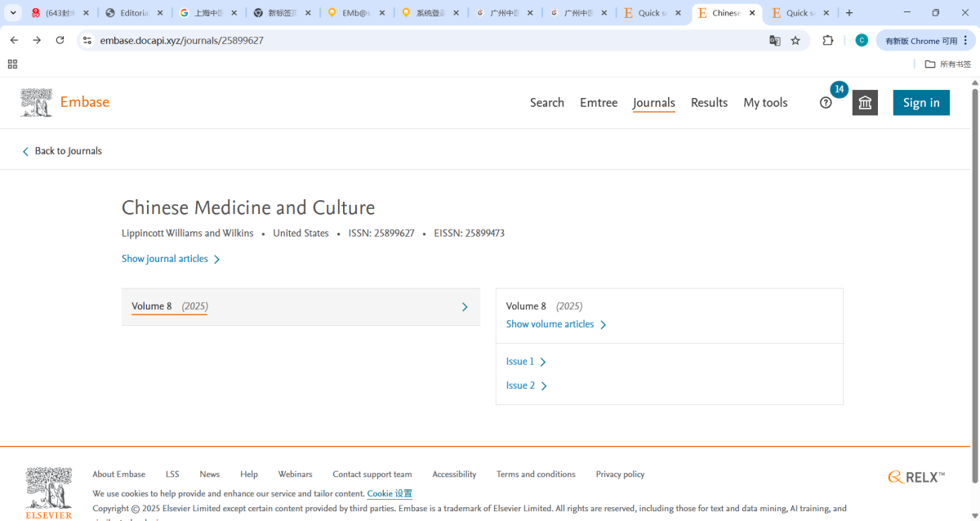
Task: Open the apps grid icon in bookmarks bar
Action: click(x=12, y=64)
